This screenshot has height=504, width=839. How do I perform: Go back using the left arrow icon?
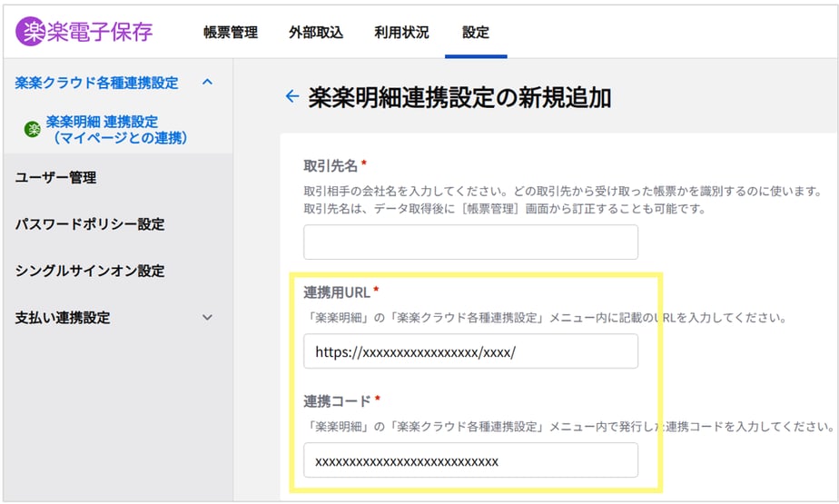click(292, 96)
